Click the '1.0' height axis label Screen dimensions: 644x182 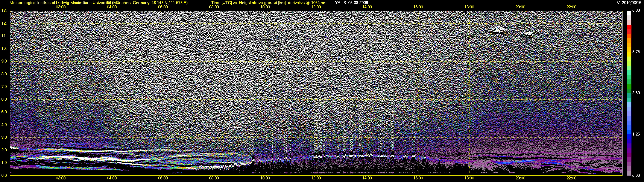point(4,163)
